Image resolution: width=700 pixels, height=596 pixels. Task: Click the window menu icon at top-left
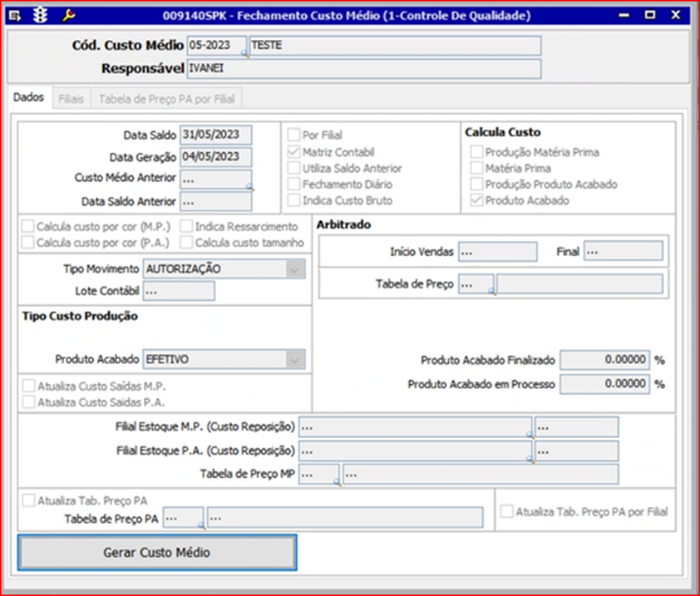pyautogui.click(x=16, y=15)
